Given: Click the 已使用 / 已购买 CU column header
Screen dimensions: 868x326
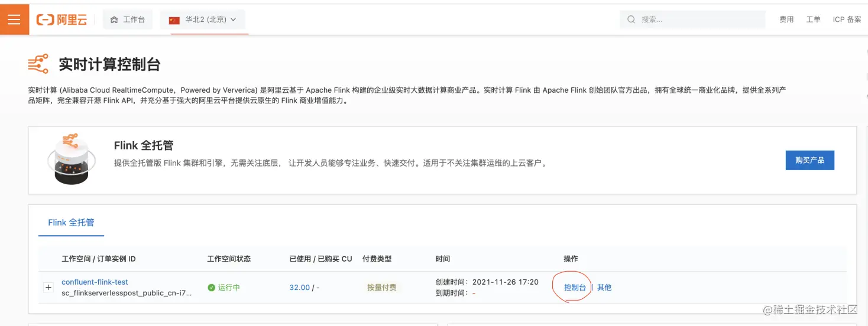Looking at the screenshot, I should (320, 259).
